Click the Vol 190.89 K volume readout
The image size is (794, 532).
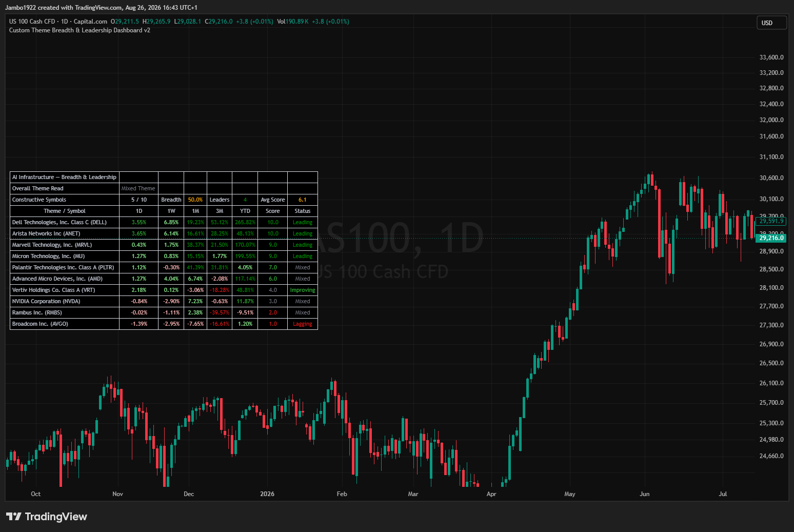coord(293,22)
